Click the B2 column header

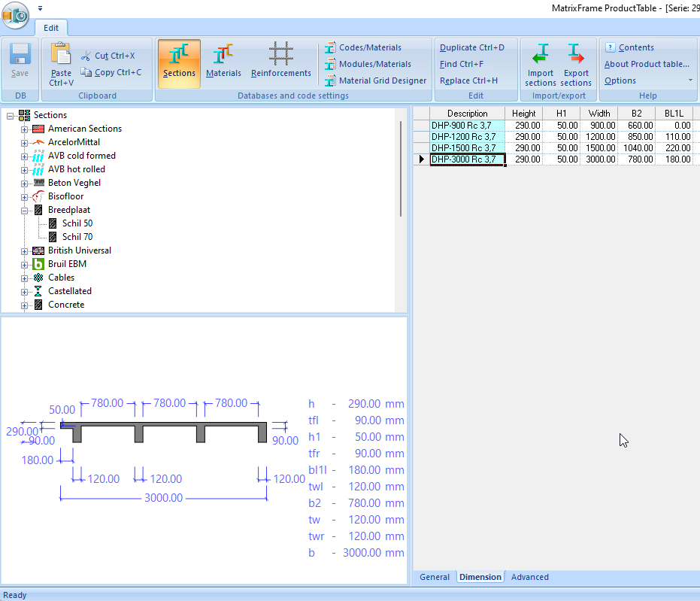tap(636, 114)
